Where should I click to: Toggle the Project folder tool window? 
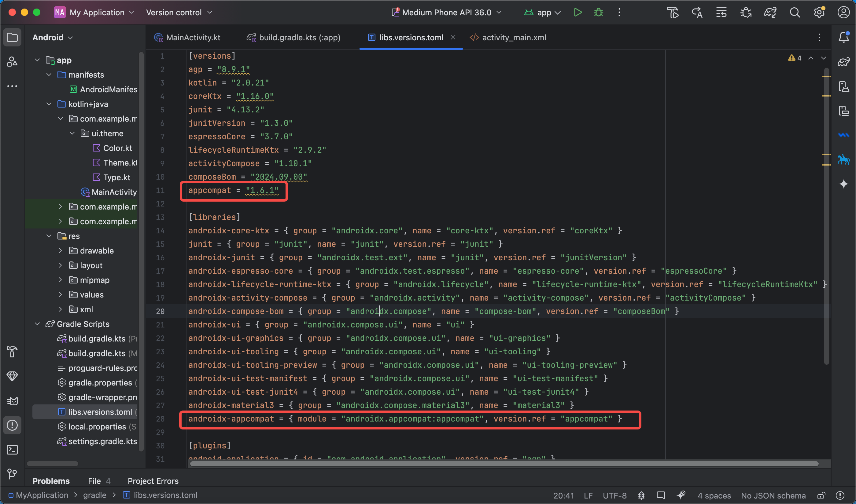click(12, 37)
